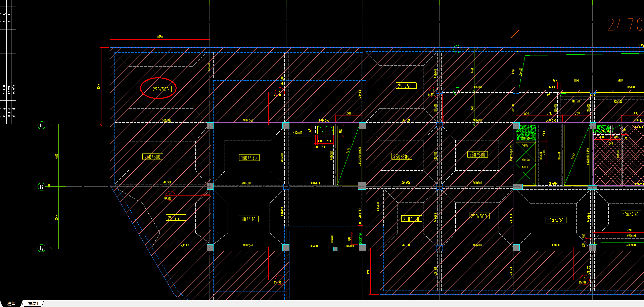Viewport: 644px width, 307px height.
Task: Select 250/500 label left of callout 6
Action: [406, 86]
